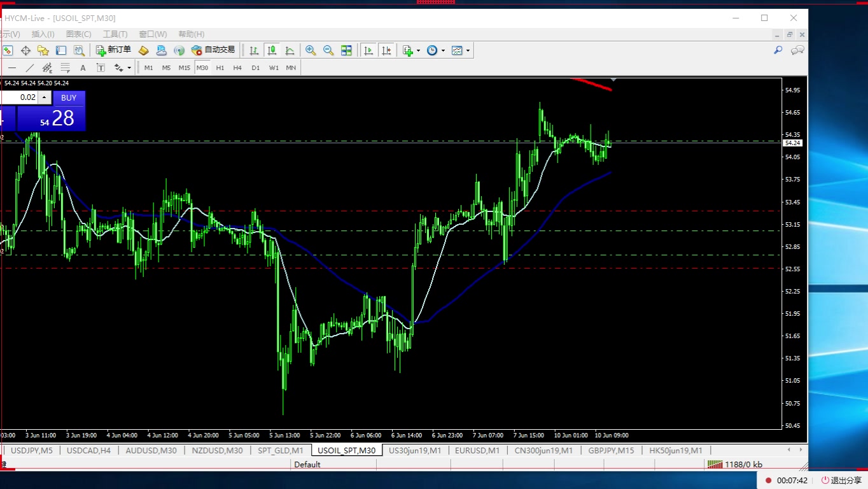Toggle 自动交易 auto trading
This screenshot has width=868, height=489.
213,50
